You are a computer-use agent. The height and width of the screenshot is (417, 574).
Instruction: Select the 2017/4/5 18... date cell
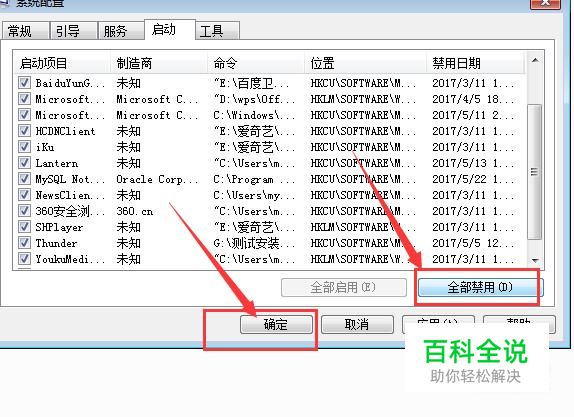[x=474, y=99]
